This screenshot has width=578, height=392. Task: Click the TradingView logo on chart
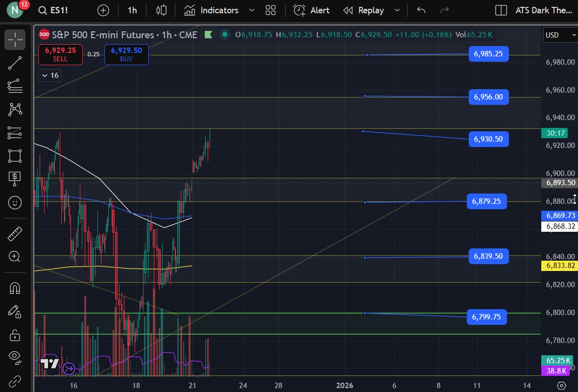coord(49,364)
